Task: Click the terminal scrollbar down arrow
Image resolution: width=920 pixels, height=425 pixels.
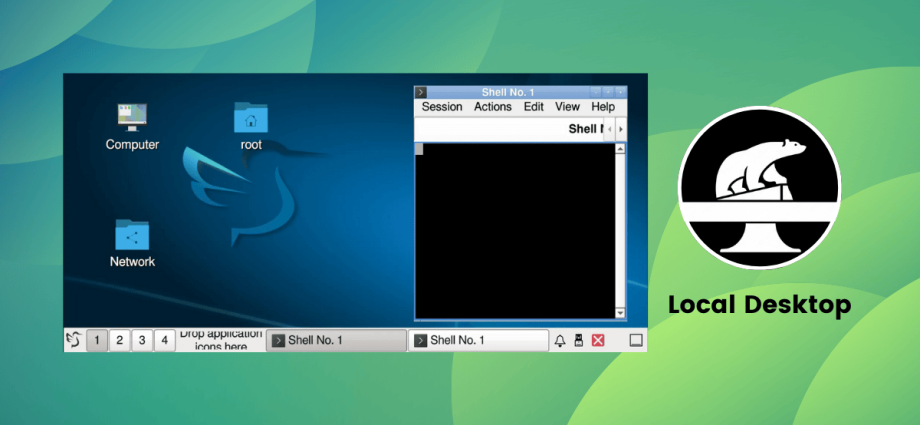Action: (x=620, y=313)
